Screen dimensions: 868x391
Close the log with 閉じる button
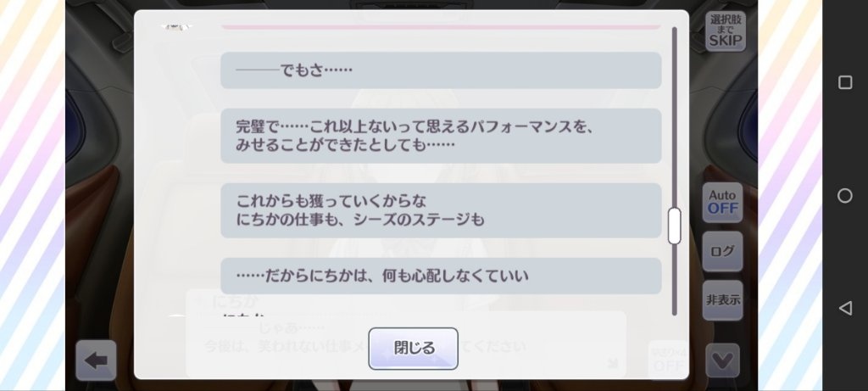click(x=414, y=349)
